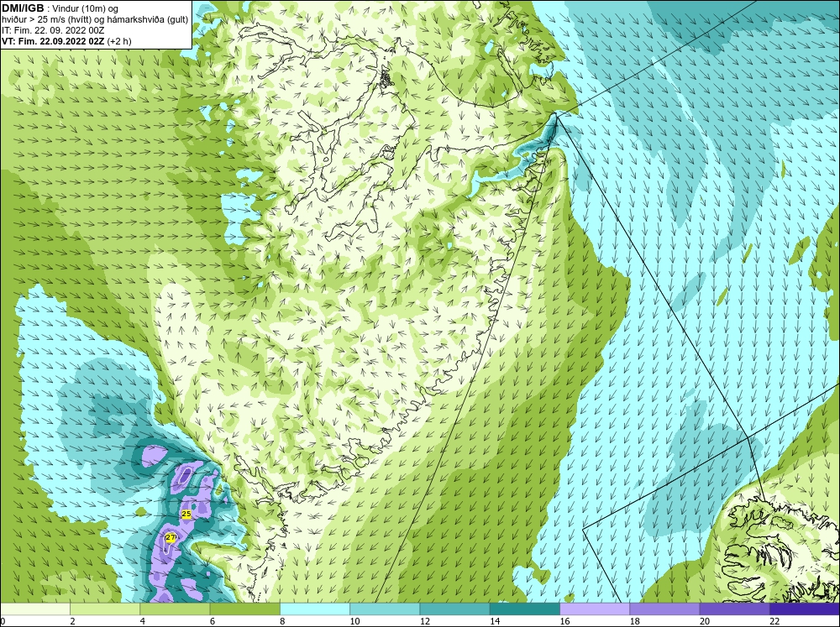Click the scale value 2 label
This screenshot has width=840, height=627.
pos(72,621)
